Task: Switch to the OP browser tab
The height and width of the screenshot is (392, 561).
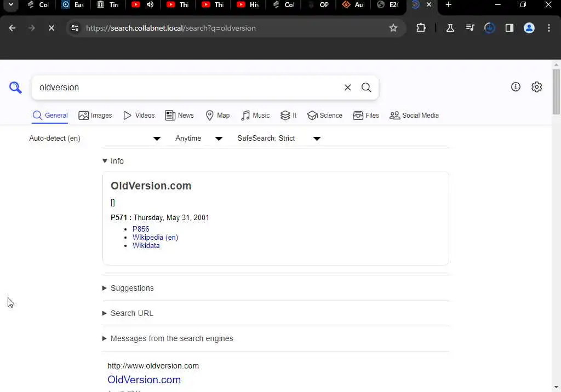Action: [319, 4]
